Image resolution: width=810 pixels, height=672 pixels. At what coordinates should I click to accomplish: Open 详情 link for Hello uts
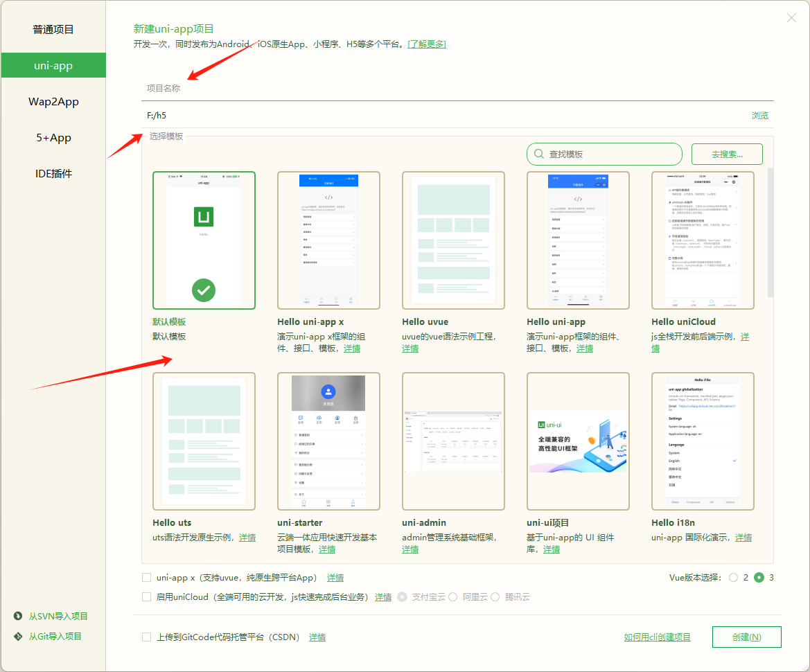pos(247,538)
